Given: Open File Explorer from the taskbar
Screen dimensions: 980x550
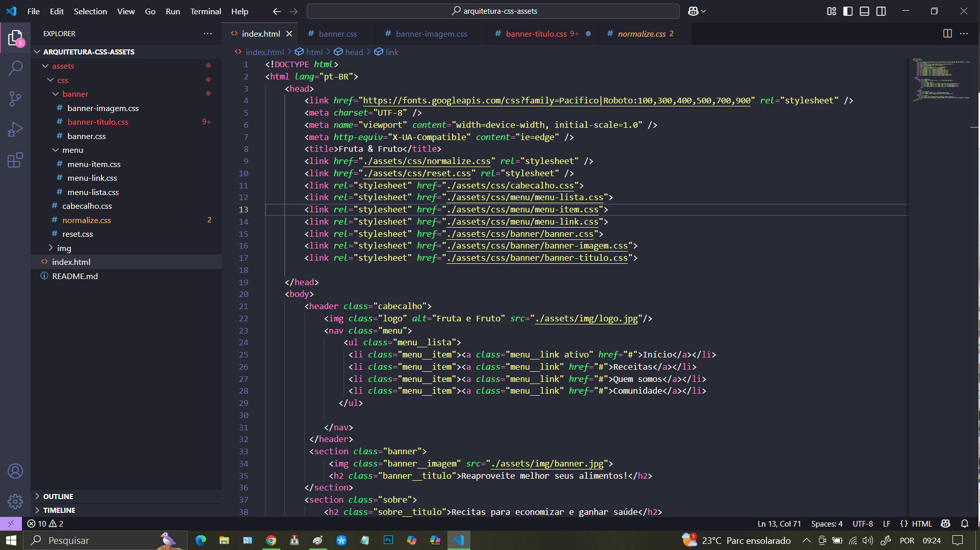Looking at the screenshot, I should 224,540.
